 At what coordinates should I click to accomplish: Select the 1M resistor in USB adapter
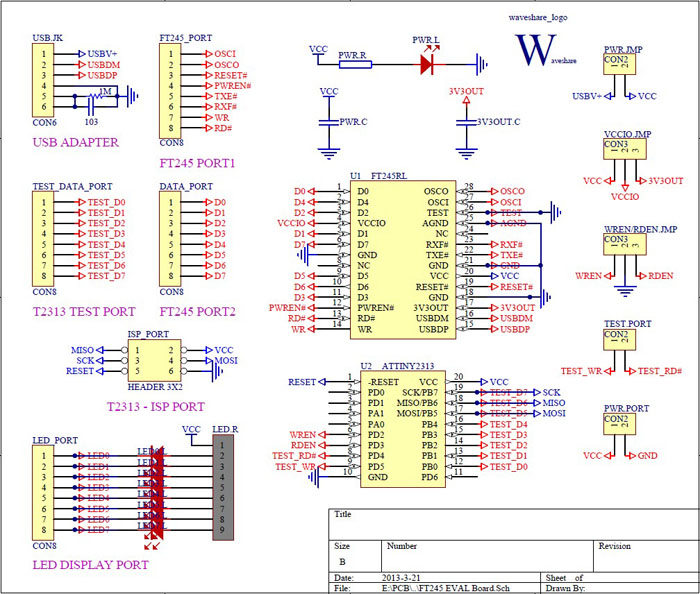click(x=97, y=96)
